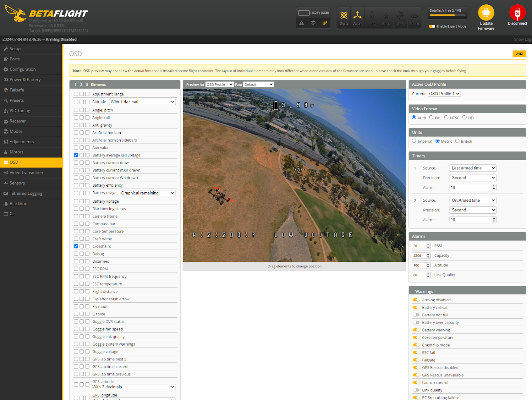Click the Accel sensor icon
This screenshot has width=532, height=400.
(x=357, y=15)
